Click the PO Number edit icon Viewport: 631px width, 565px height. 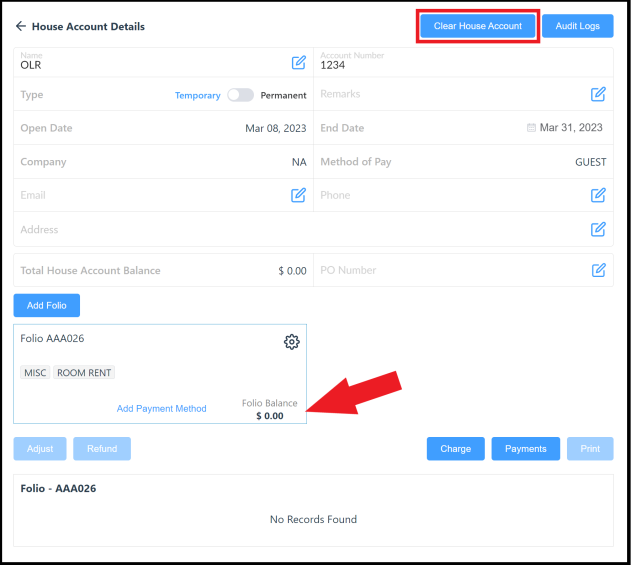[x=598, y=270]
